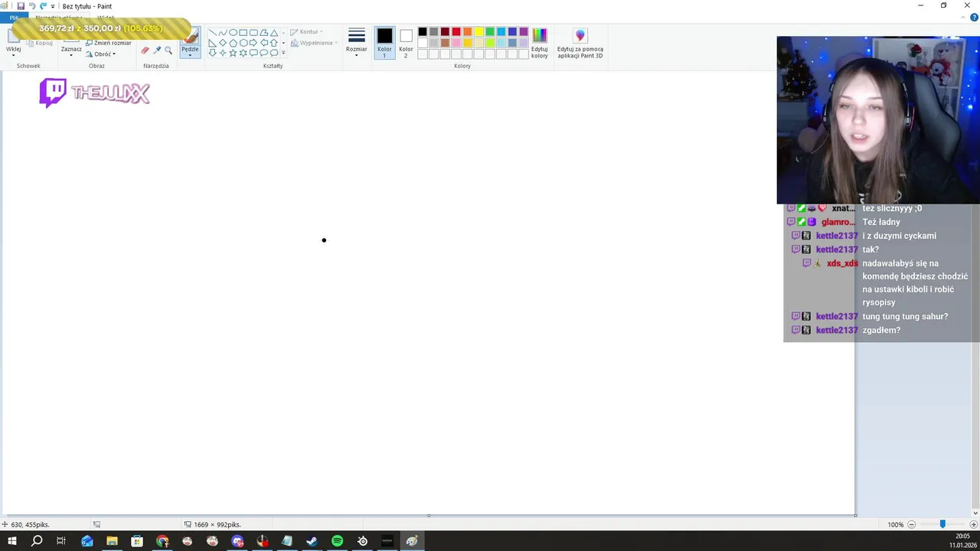Select the Right triangle shape
The height and width of the screenshot is (551, 980).
click(x=213, y=43)
